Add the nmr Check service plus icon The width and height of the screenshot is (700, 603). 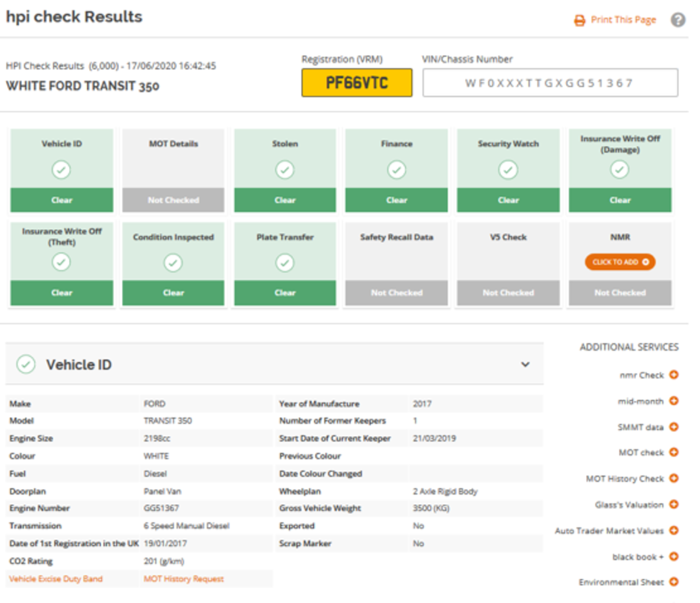[x=674, y=374]
